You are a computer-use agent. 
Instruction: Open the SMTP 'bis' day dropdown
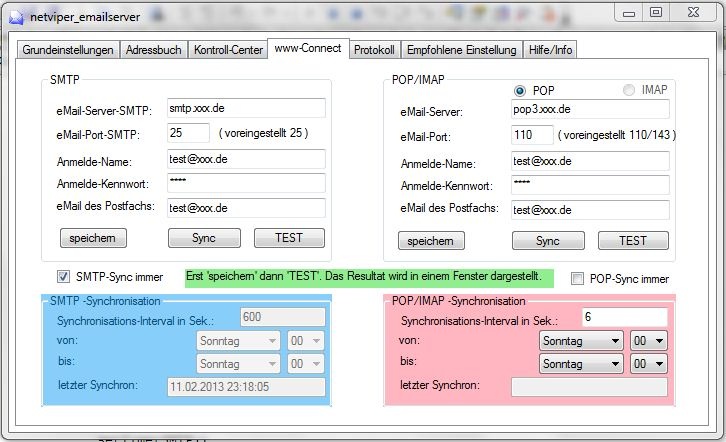(x=238, y=364)
